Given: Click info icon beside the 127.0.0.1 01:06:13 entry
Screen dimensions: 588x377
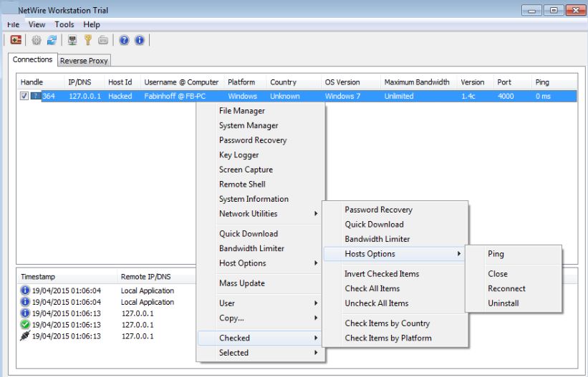Looking at the screenshot, I should 25,313.
